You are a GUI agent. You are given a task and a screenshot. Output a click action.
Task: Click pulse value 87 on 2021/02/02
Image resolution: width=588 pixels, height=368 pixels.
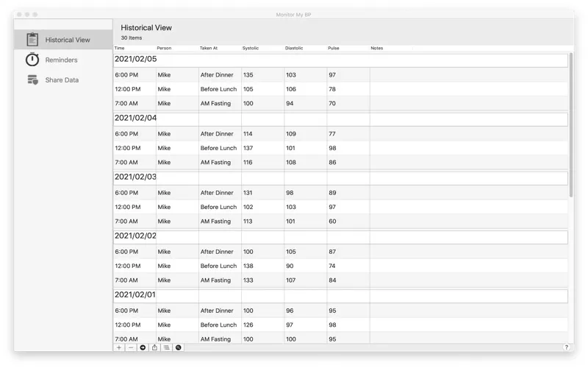332,252
